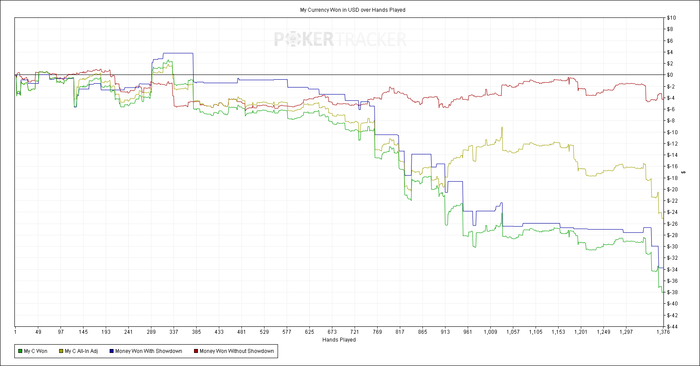Click the $-20 y-axis label

click(672, 189)
